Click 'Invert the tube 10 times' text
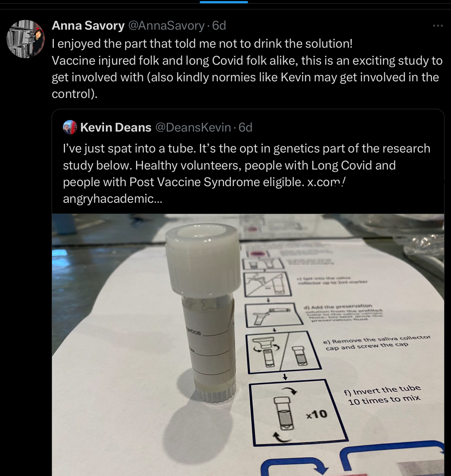Viewport: 451px width, 476px height. pos(382,395)
